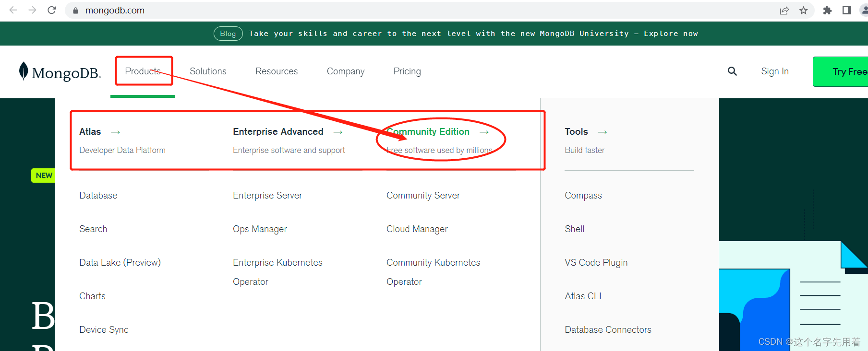
Task: Click the arrow next to Atlas
Action: pos(116,132)
